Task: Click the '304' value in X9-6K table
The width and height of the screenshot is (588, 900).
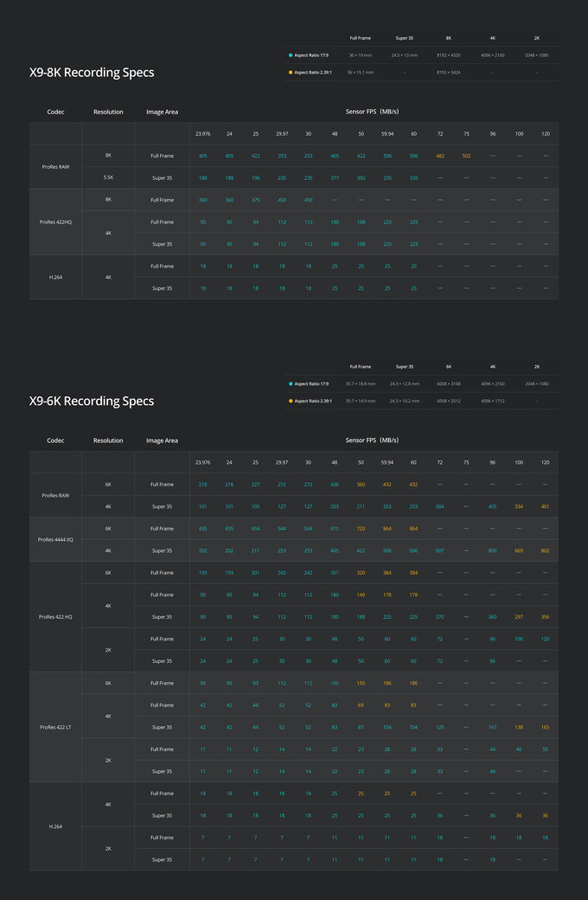Action: point(440,507)
